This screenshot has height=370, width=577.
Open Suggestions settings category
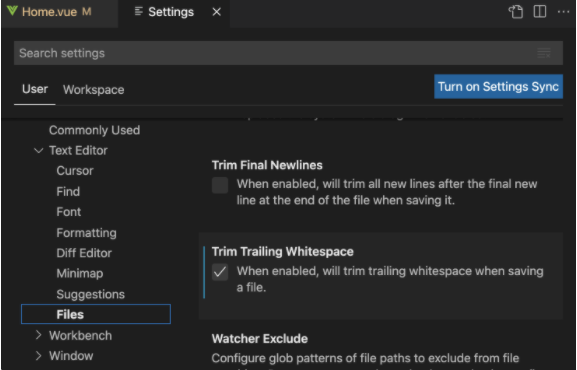point(91,295)
